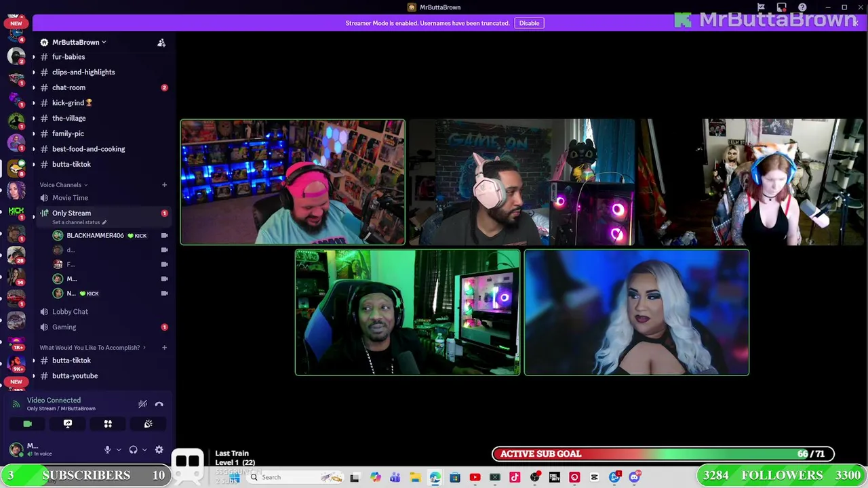Open the Kick server icon in sidebar
Screen dimensions: 868x488
click(x=16, y=212)
